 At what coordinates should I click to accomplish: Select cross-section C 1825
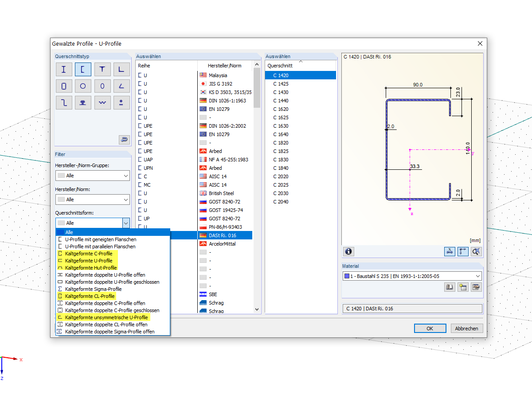[300, 151]
